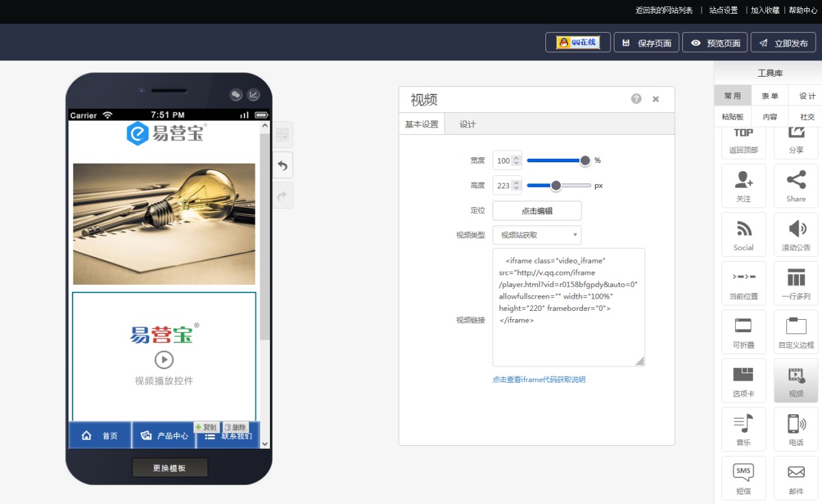822x504 pixels.
Task: Adjust the 高度 height slider handle
Action: pos(556,186)
